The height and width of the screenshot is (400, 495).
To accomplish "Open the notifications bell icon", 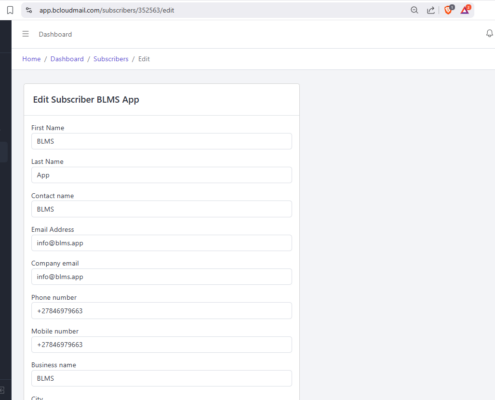I will point(489,33).
